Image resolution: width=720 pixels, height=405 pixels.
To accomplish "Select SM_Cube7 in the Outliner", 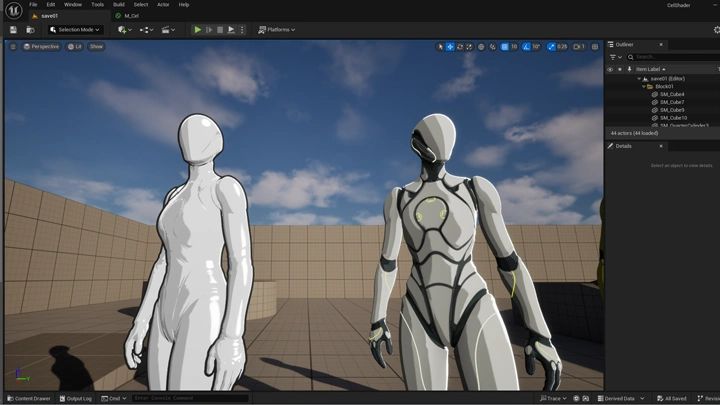I will tap(672, 102).
